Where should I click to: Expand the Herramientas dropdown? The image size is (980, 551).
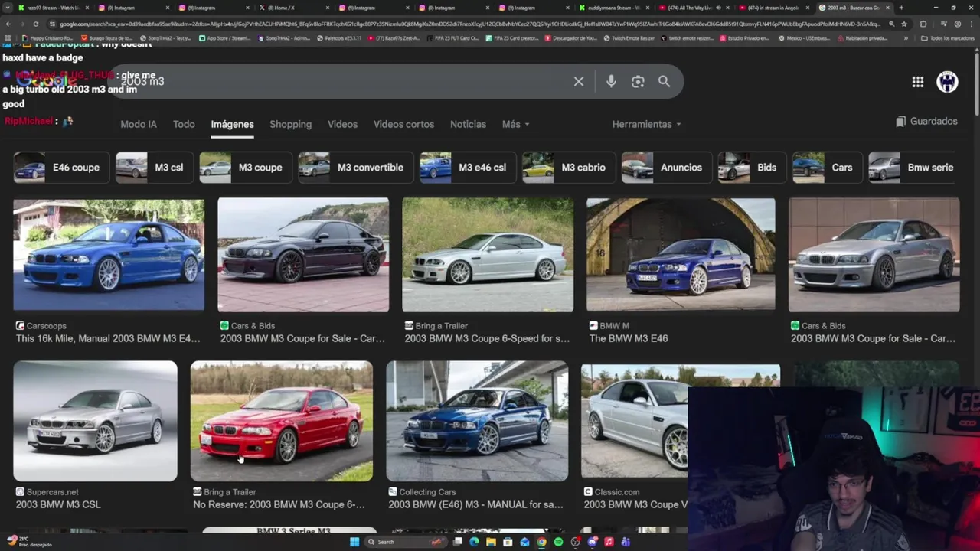coord(646,124)
